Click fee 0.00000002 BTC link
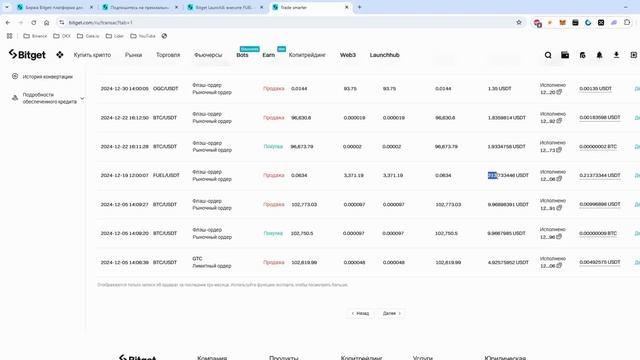 pyautogui.click(x=598, y=147)
